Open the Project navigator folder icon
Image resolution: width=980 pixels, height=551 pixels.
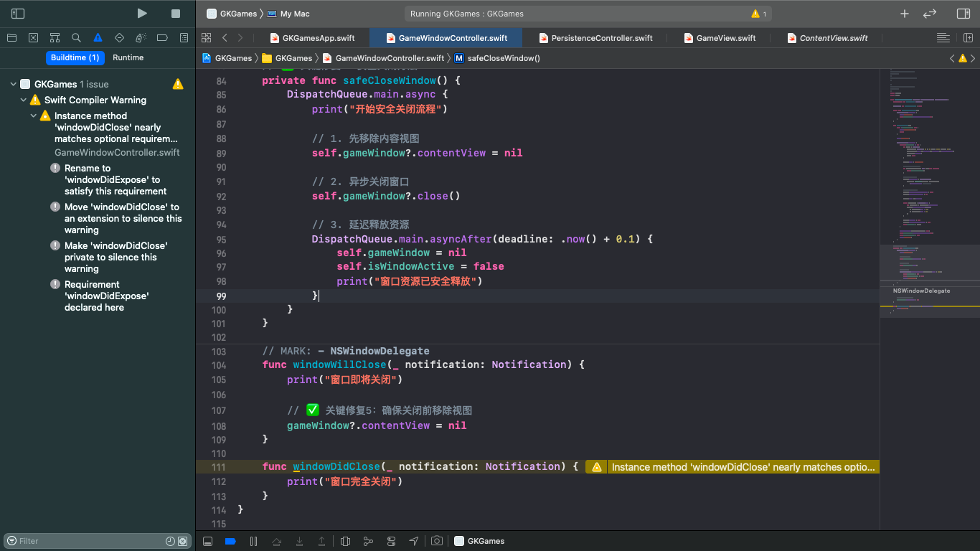tap(11, 38)
